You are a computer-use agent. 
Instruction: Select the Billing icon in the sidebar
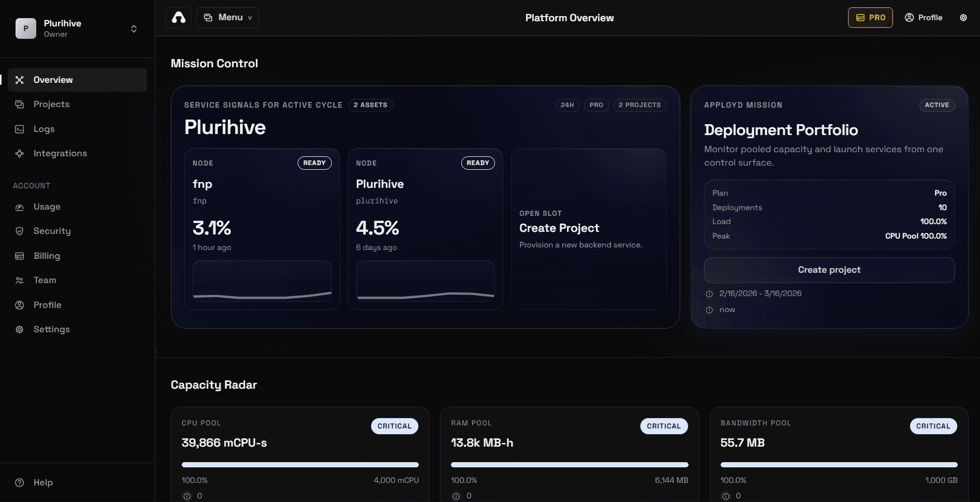coord(19,255)
